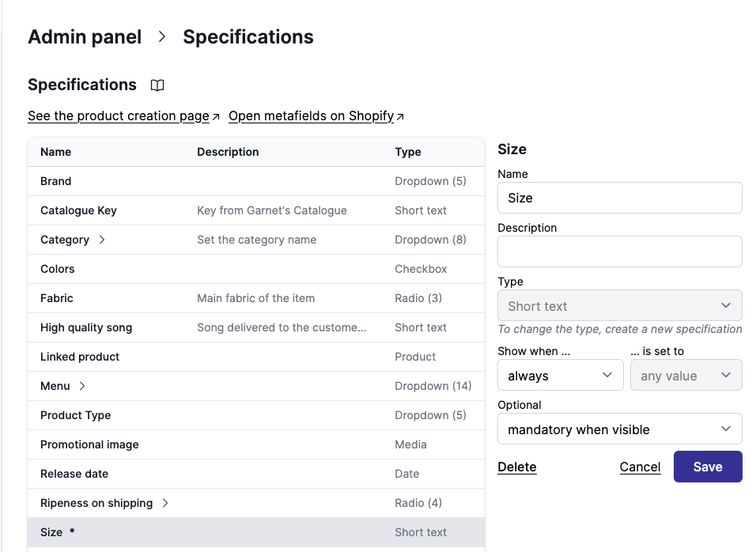Screen dimensions: 756x552
Task: Open the 'is set to' any value dropdown
Action: (686, 376)
